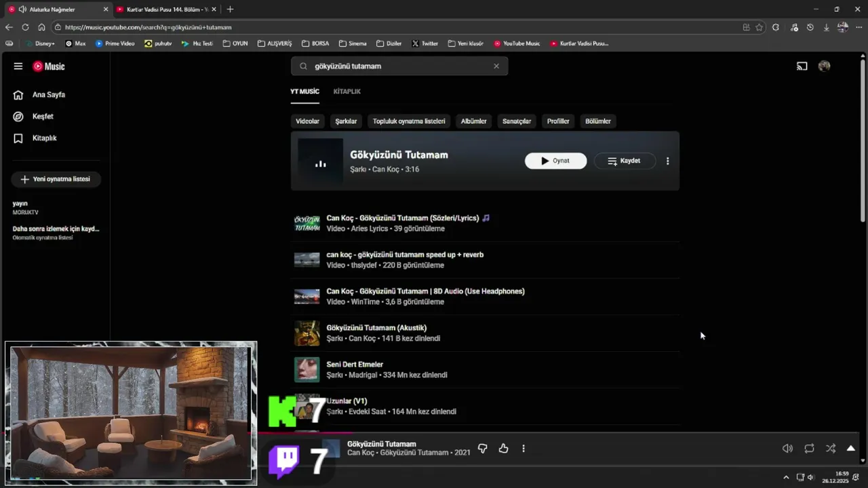Filter by Topluluk oynatma listeleri chip
This screenshot has height=488, width=868.
(x=409, y=121)
